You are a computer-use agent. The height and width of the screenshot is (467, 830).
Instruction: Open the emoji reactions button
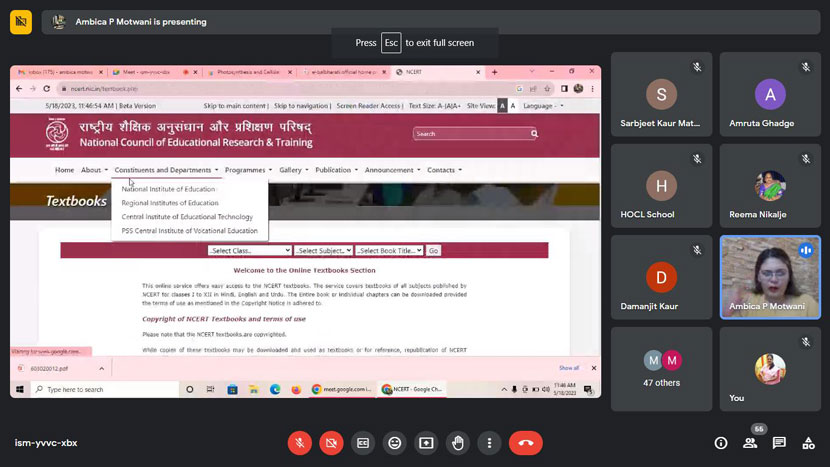click(394, 443)
